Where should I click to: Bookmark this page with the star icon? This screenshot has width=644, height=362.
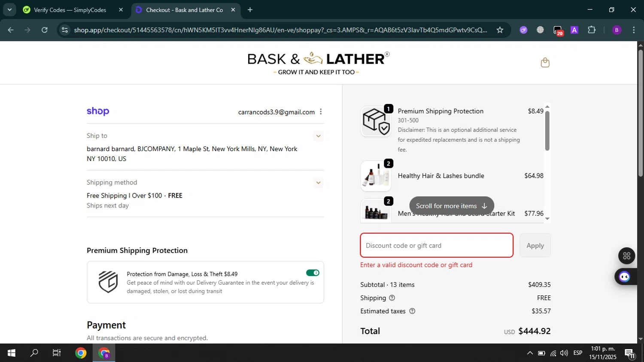pos(500,30)
